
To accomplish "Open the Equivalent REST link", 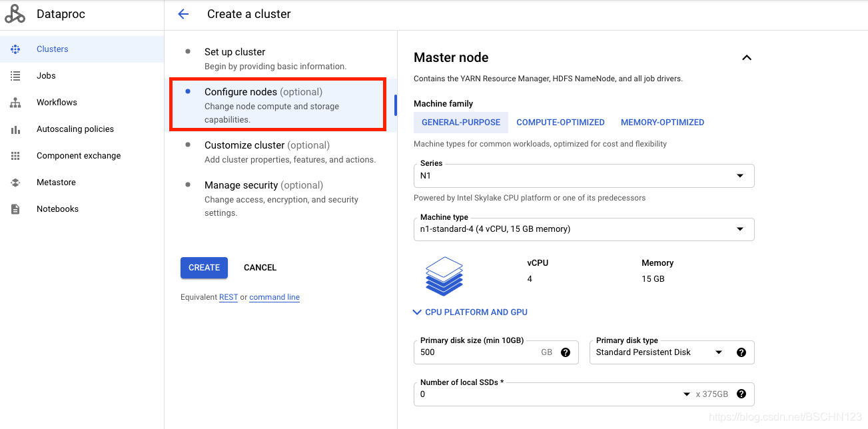I will (228, 297).
